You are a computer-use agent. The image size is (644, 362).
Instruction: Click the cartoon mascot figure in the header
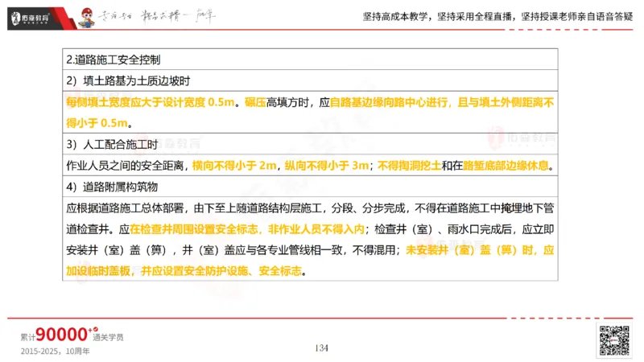pos(87,18)
